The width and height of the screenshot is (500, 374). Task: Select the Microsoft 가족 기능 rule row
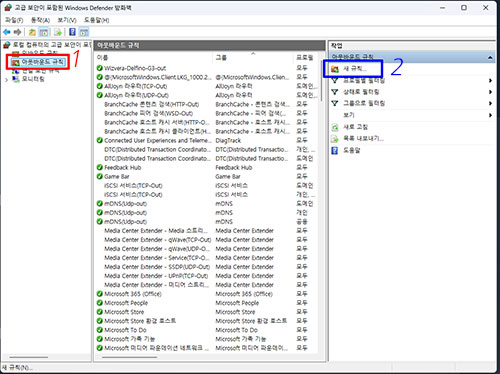tap(207, 339)
